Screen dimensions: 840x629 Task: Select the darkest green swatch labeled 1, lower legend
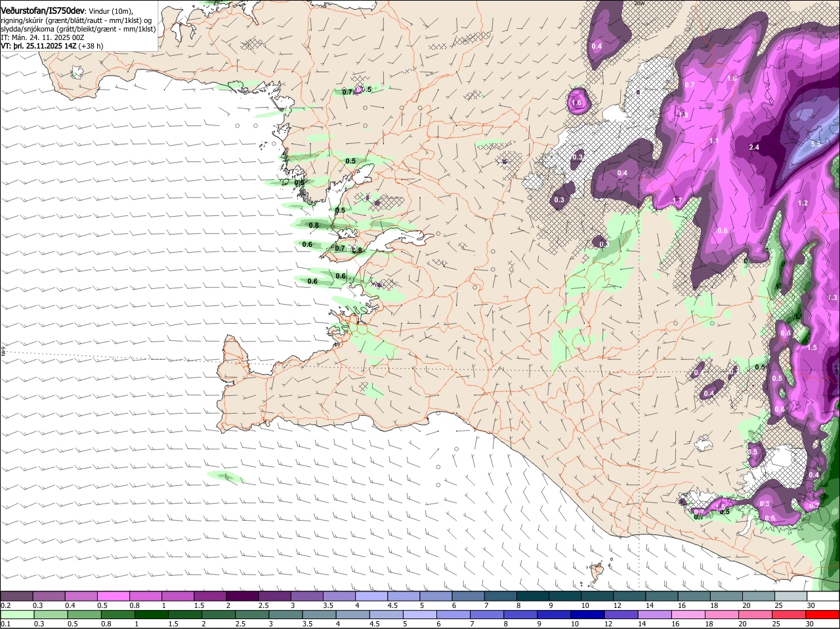(152, 615)
